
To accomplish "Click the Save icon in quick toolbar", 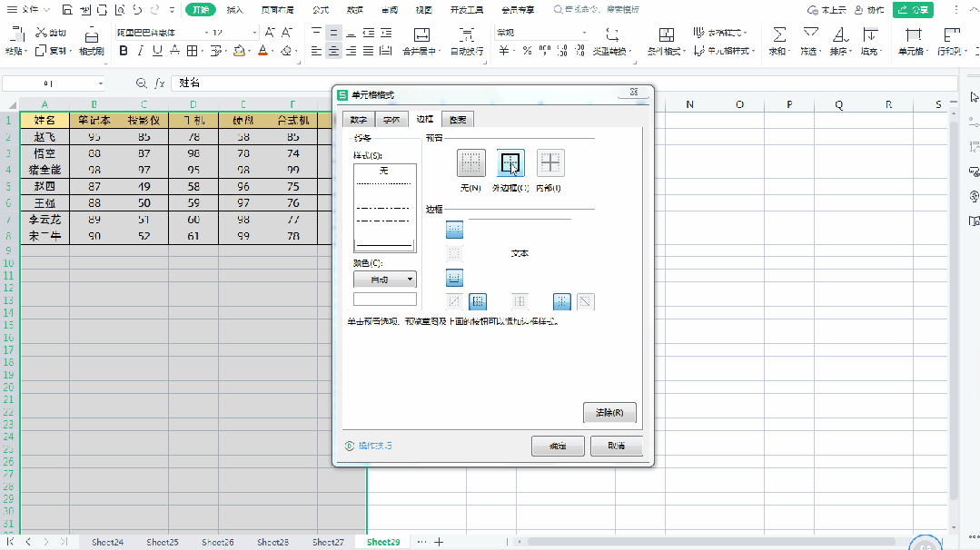I will [x=67, y=9].
